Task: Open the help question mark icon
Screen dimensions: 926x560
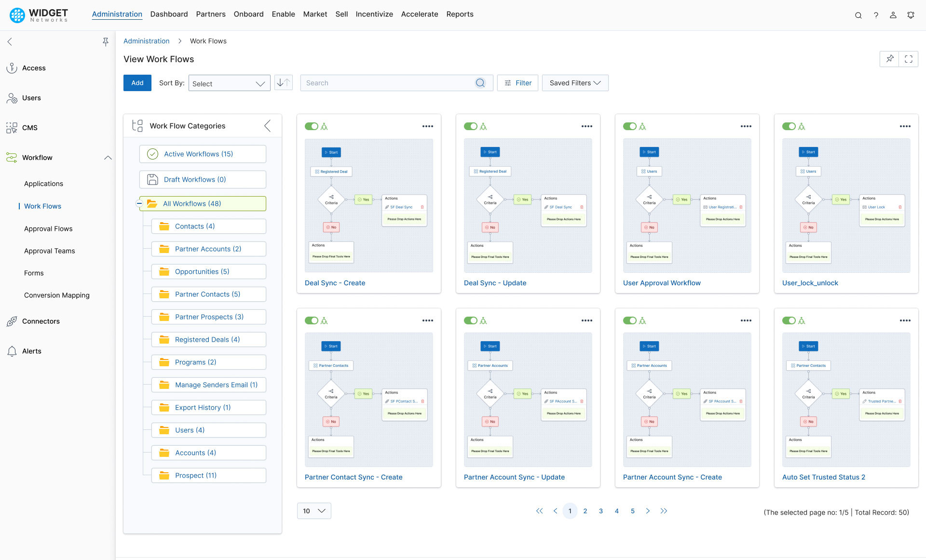Action: click(876, 15)
